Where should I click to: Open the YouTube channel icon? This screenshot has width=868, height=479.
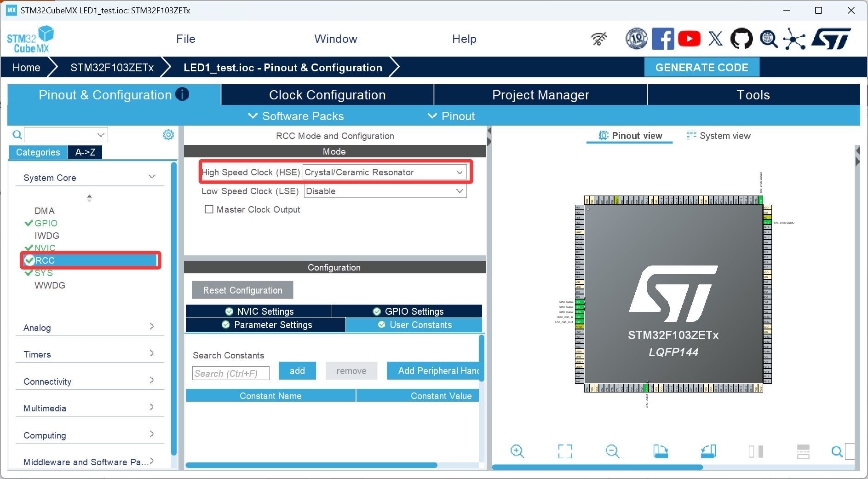tap(689, 39)
